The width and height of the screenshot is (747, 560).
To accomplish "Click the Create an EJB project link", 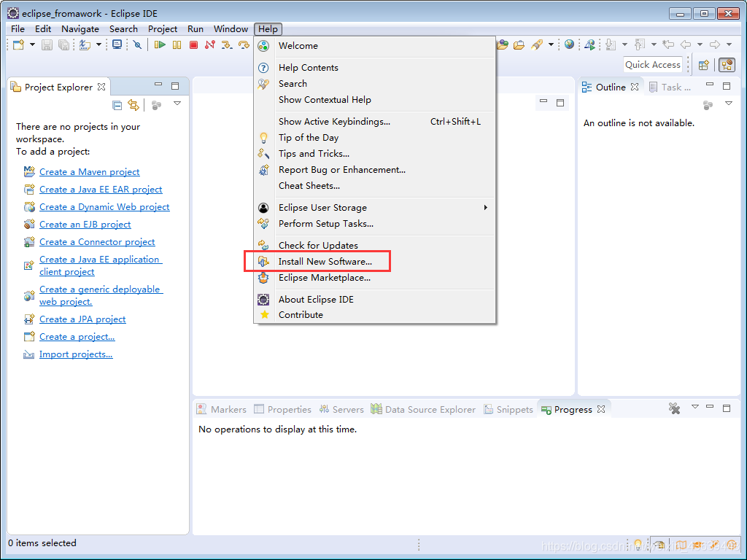I will [85, 225].
